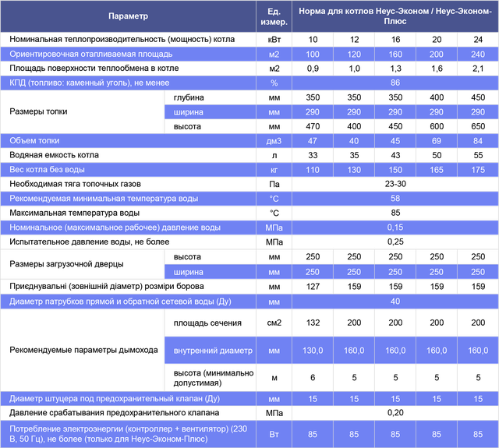Select the efficiency value '86'
The image size is (499, 448).
(395, 83)
